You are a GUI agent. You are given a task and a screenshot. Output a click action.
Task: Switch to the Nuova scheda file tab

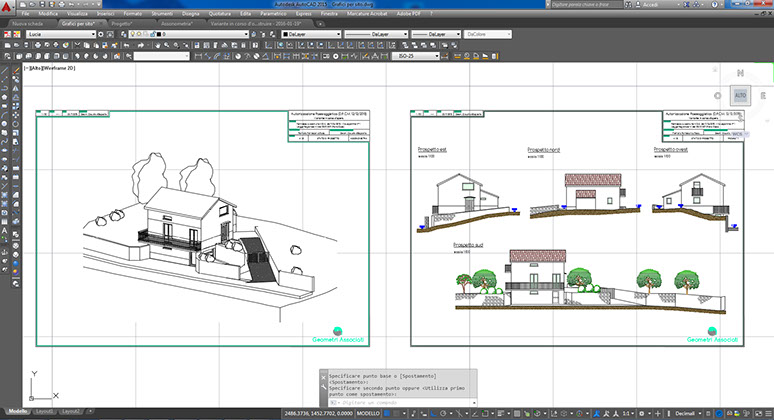pos(27,21)
